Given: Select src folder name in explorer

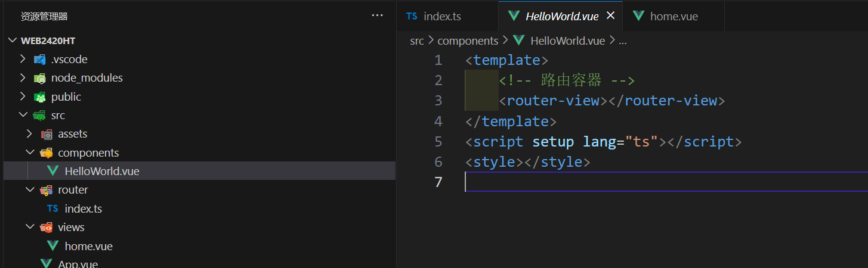Looking at the screenshot, I should (x=58, y=116).
